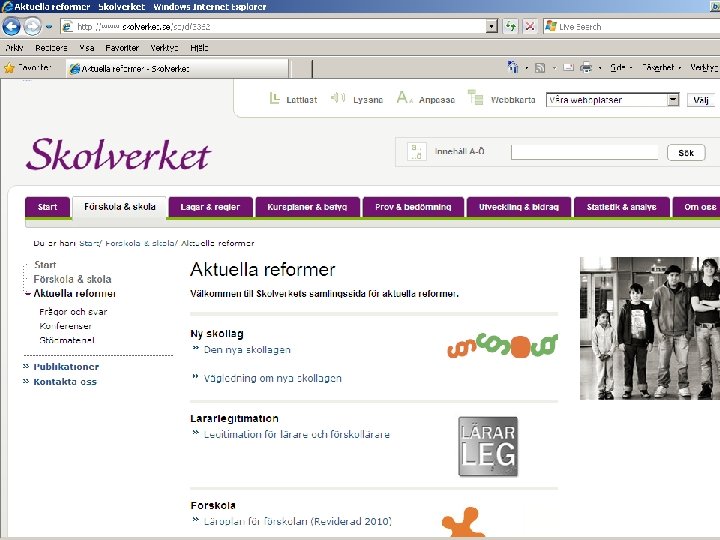This screenshot has height=540, width=720.
Task: Click the Lättläst icon
Action: [274, 98]
